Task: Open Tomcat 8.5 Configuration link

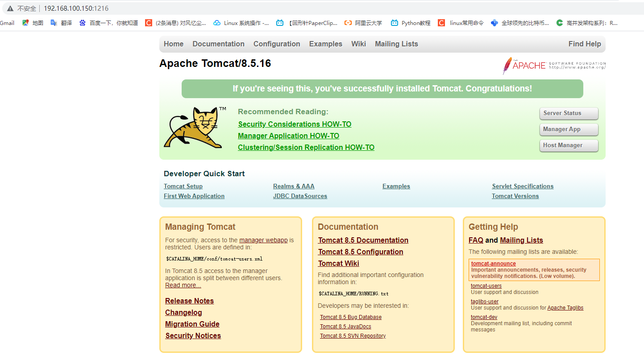Action: pos(361,252)
